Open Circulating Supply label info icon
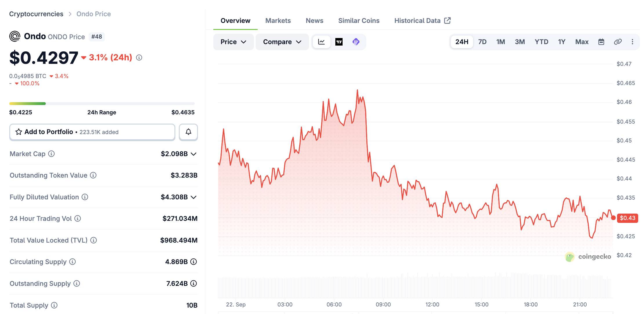 (x=72, y=262)
